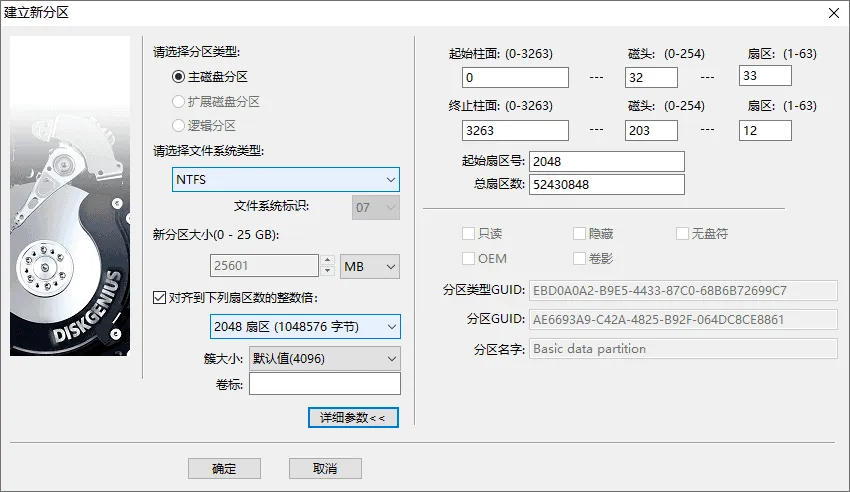Click the 分区GUID field
850x492 pixels.
pyautogui.click(x=684, y=320)
